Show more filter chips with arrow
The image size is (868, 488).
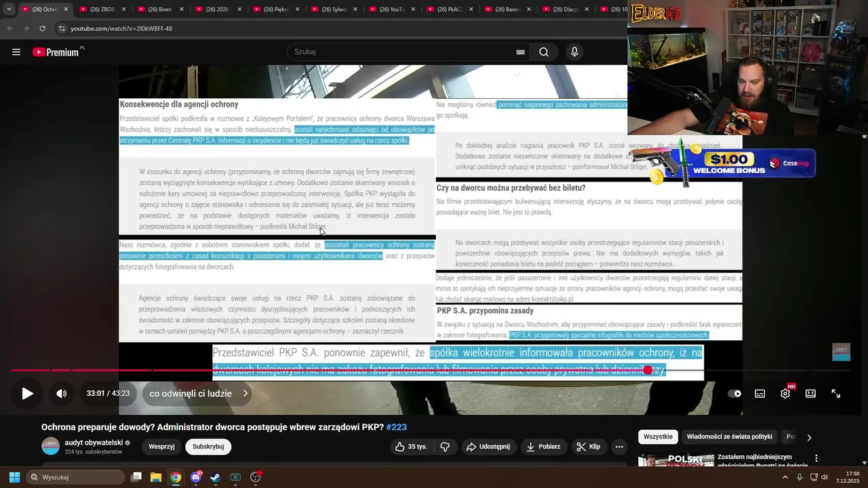tap(809, 437)
